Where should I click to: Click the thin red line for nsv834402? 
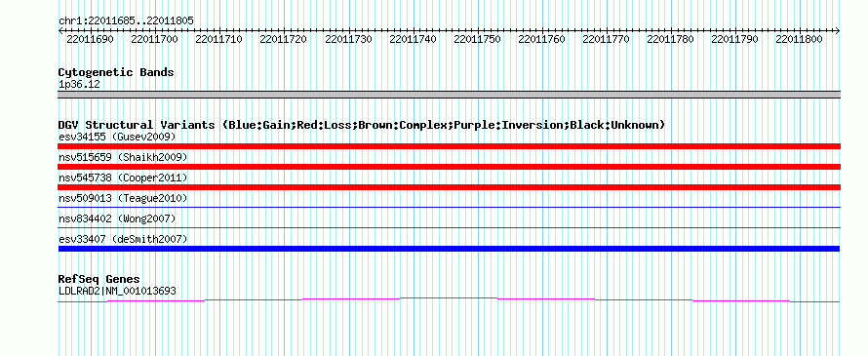click(449, 227)
